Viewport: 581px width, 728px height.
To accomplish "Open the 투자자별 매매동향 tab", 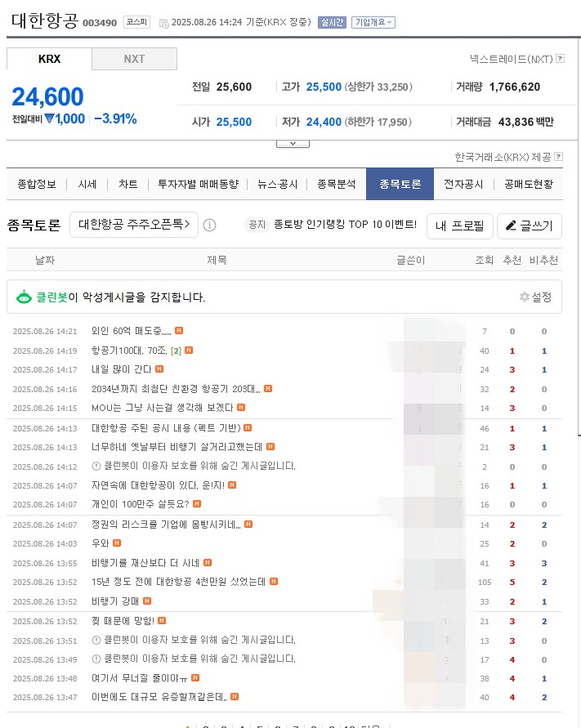I will point(199,185).
